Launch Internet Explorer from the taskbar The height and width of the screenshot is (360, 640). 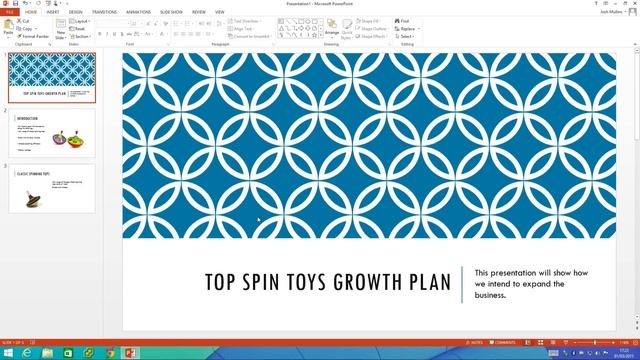[x=27, y=353]
